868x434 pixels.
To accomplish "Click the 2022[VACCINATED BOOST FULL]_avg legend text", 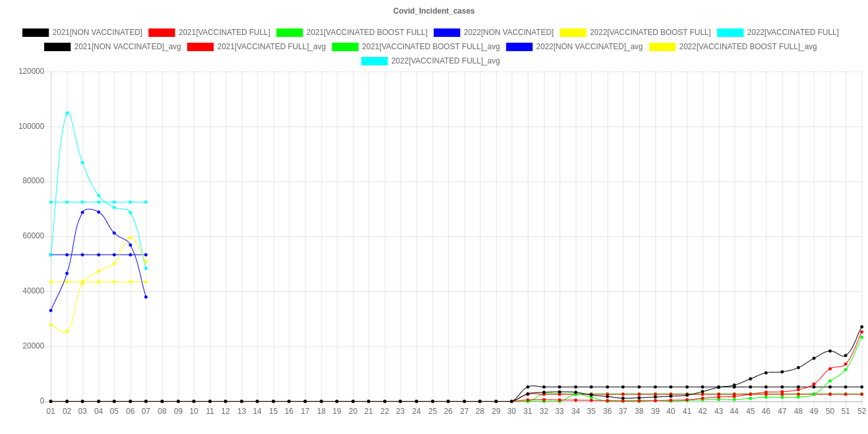I will (x=748, y=47).
